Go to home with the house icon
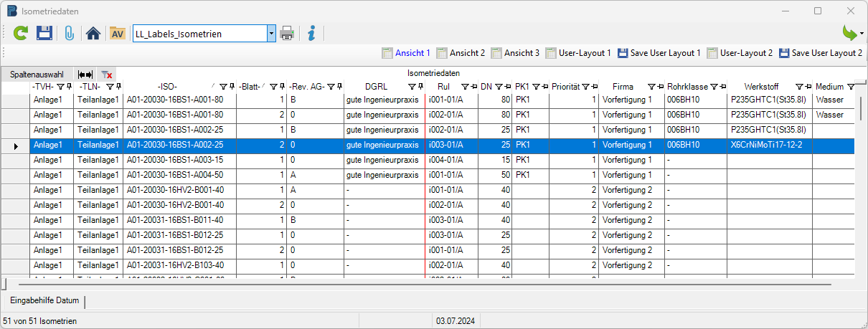 (x=93, y=33)
